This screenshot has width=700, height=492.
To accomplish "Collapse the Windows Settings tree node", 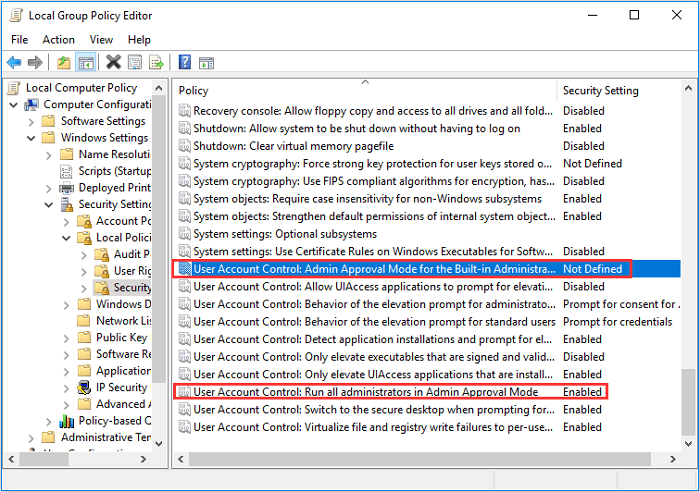I will point(32,138).
